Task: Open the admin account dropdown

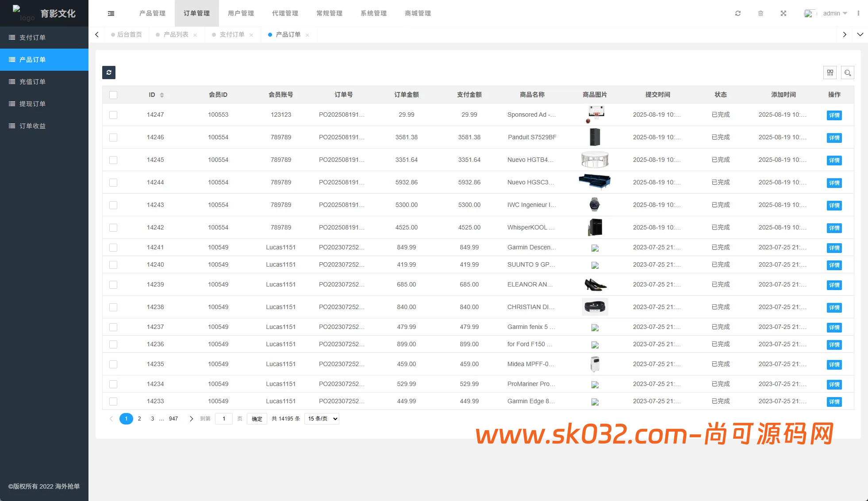Action: [x=833, y=13]
